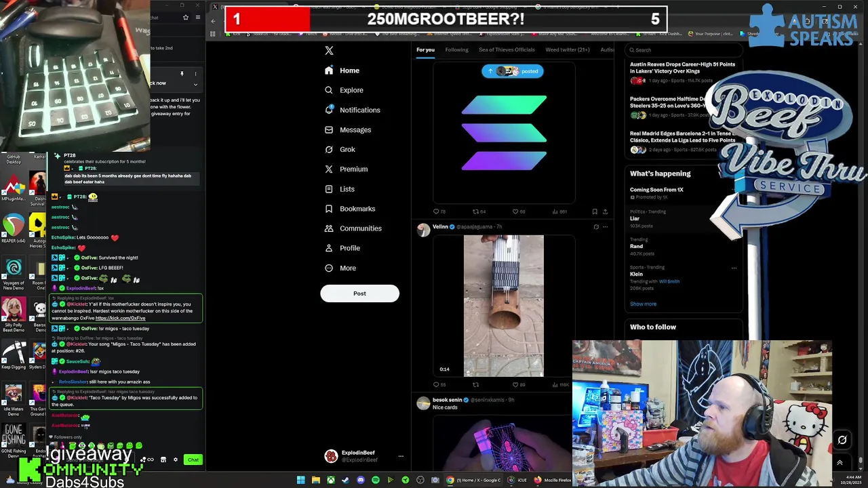Open Velinn's profile avatar
Image resolution: width=868 pixels, height=488 pixels.
[423, 230]
